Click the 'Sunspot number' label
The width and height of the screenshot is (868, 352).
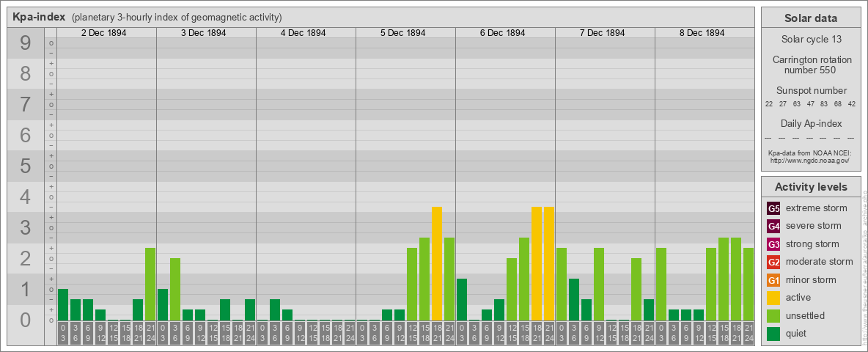pos(811,91)
